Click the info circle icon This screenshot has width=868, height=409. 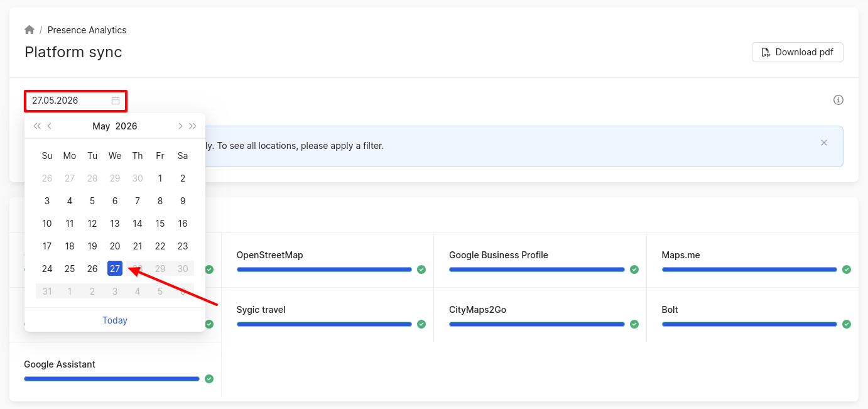pyautogui.click(x=838, y=100)
